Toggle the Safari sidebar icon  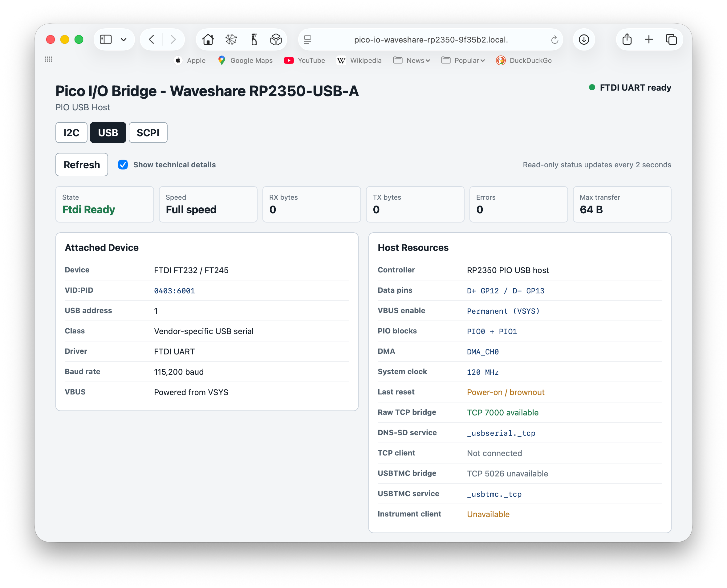click(x=106, y=40)
